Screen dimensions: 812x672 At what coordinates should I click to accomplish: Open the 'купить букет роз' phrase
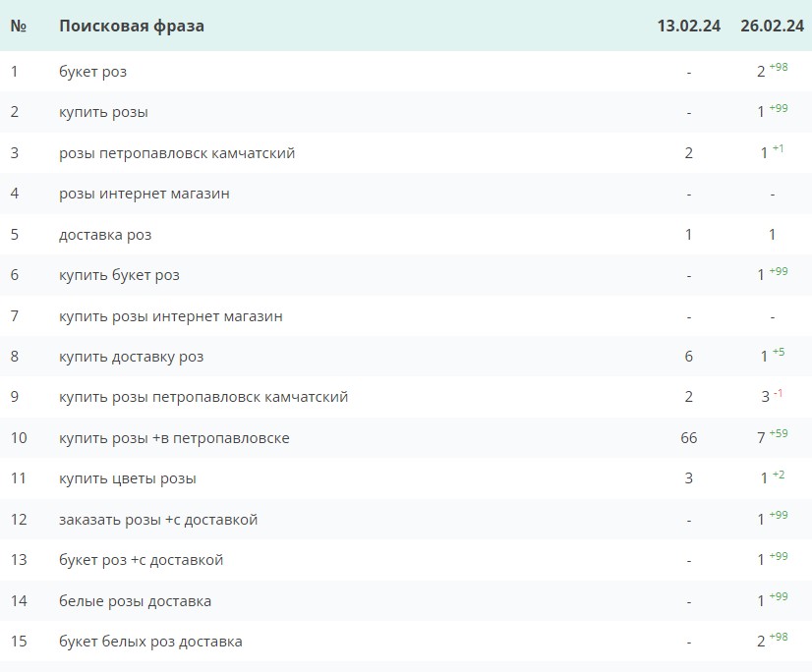pyautogui.click(x=119, y=275)
